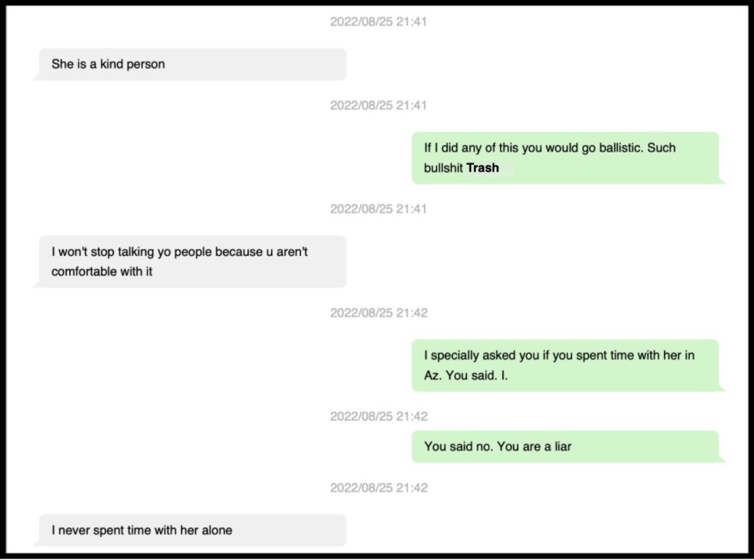Viewport: 754px width, 560px height.
Task: Click the timestamp above "I specially asked you"
Action: [x=378, y=313]
